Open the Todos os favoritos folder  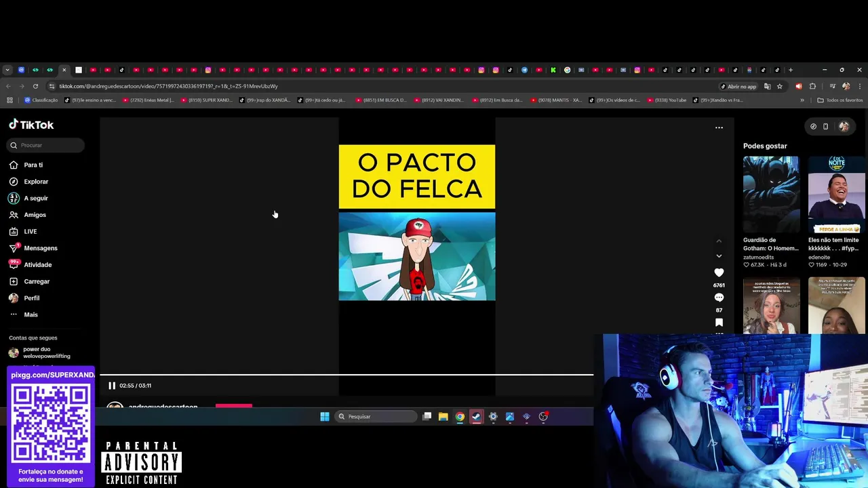(840, 100)
